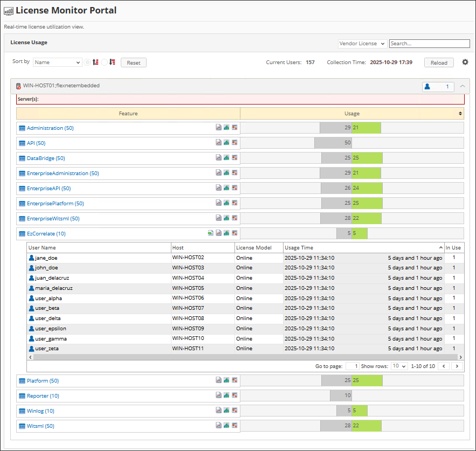The image size is (476, 451).
Task: Collapse the WIN-HOST01 panel with its chevron
Action: pyautogui.click(x=462, y=86)
